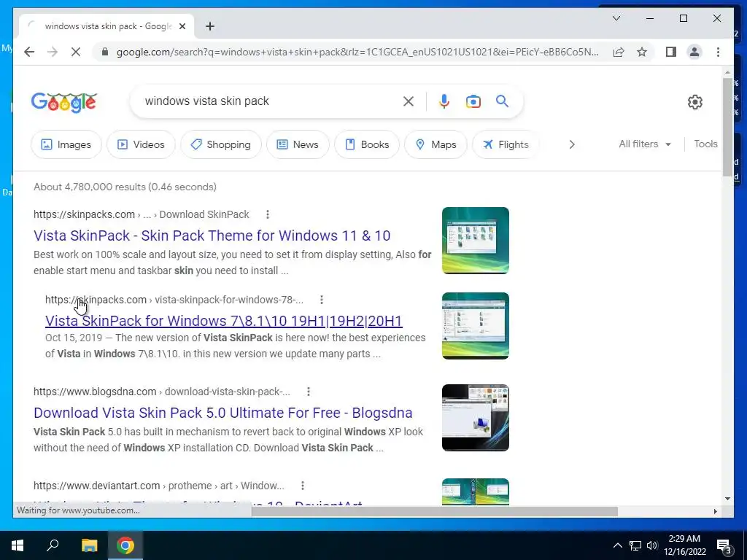Show more filter chips with the right arrow
The image size is (747, 560).
pyautogui.click(x=572, y=144)
